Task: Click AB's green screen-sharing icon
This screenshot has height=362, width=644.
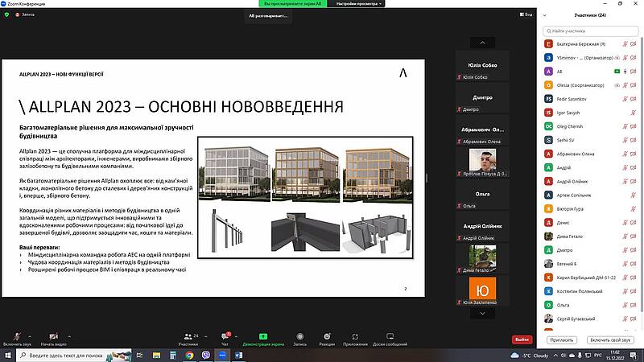Action: point(617,72)
